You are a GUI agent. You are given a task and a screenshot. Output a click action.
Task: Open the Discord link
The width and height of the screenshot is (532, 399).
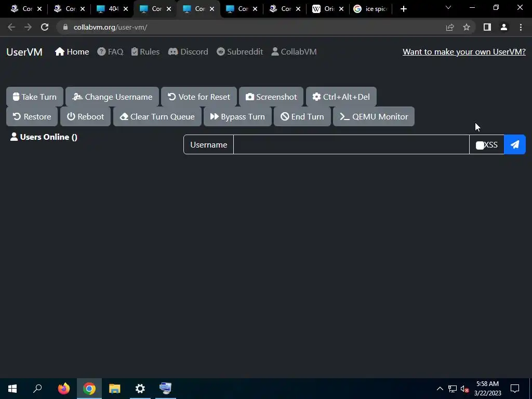click(x=188, y=51)
